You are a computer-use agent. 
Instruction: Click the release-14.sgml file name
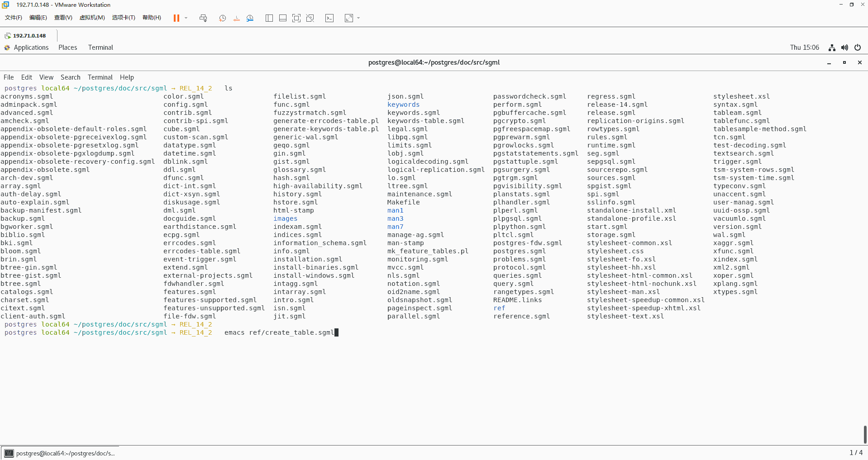(617, 104)
